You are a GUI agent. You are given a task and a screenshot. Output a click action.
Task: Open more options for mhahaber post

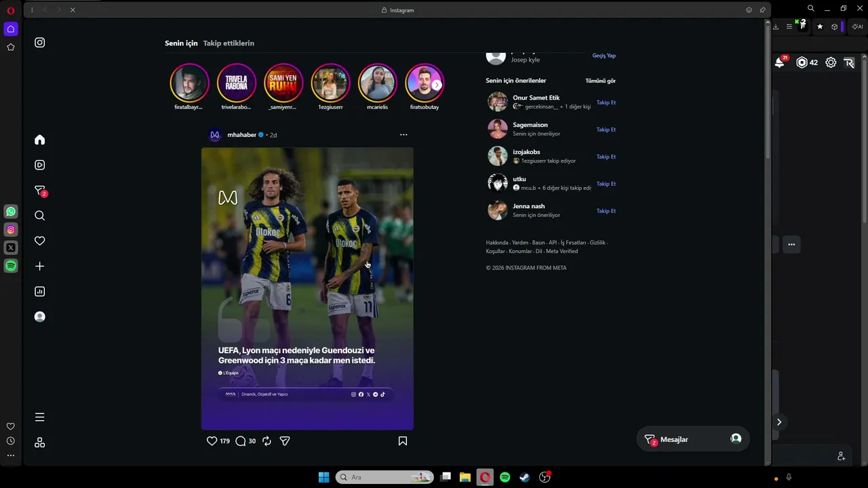(403, 135)
